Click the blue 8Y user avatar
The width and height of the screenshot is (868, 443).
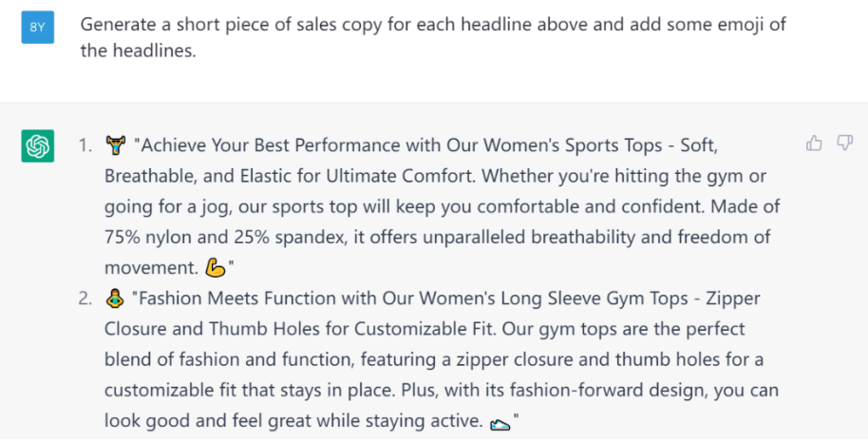click(38, 27)
